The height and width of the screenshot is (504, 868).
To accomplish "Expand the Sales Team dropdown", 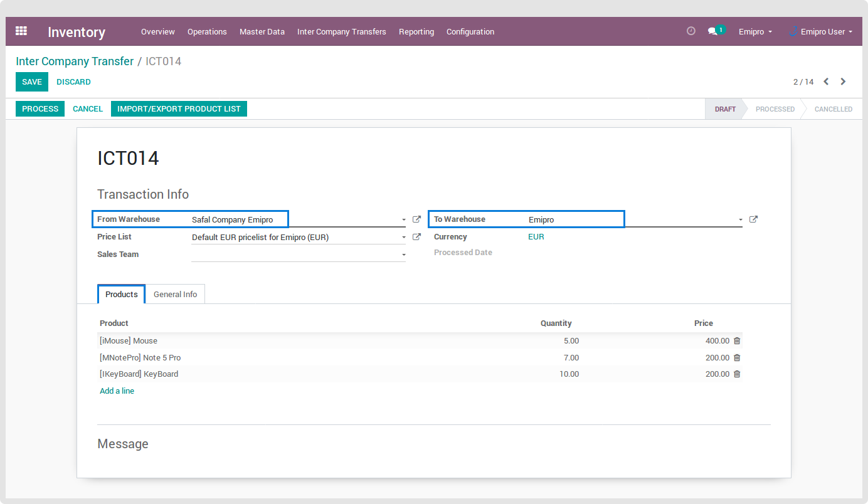I will pyautogui.click(x=403, y=255).
